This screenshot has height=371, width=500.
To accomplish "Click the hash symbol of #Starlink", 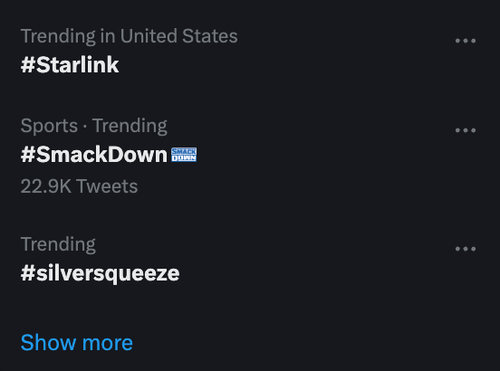I will coord(28,65).
